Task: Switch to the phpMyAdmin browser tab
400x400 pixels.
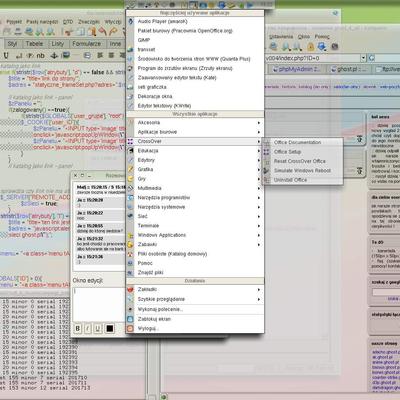Action: tap(296, 69)
